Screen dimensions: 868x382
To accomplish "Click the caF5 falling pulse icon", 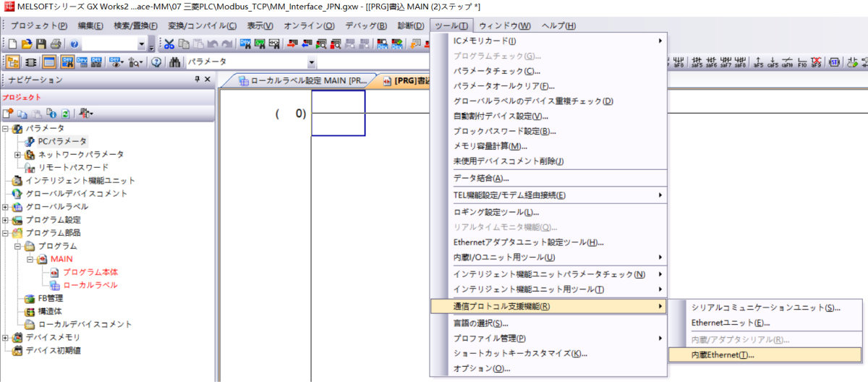I will [773, 62].
